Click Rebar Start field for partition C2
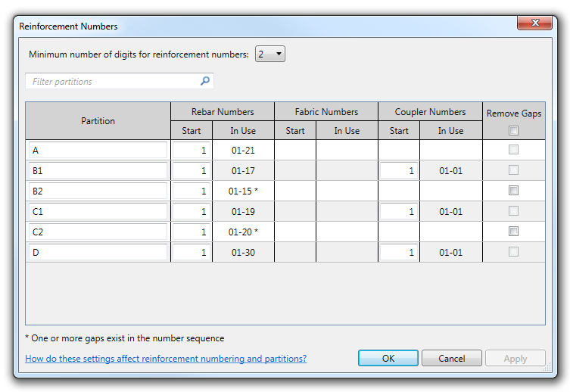 (x=192, y=232)
